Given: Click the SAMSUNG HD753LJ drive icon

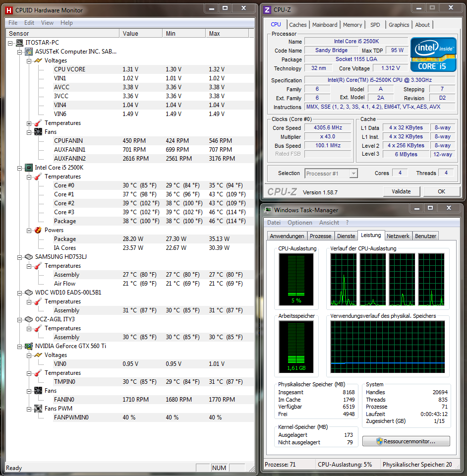Looking at the screenshot, I should tap(29, 257).
